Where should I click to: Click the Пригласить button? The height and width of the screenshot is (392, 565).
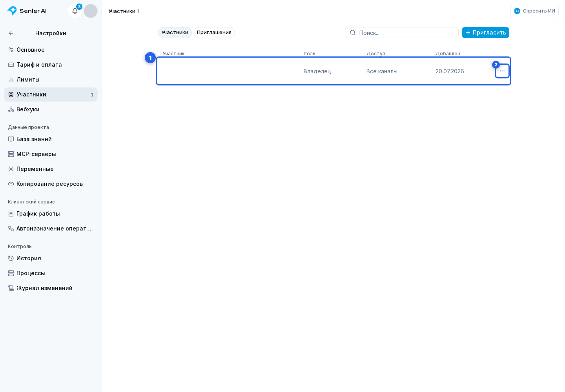click(x=485, y=33)
